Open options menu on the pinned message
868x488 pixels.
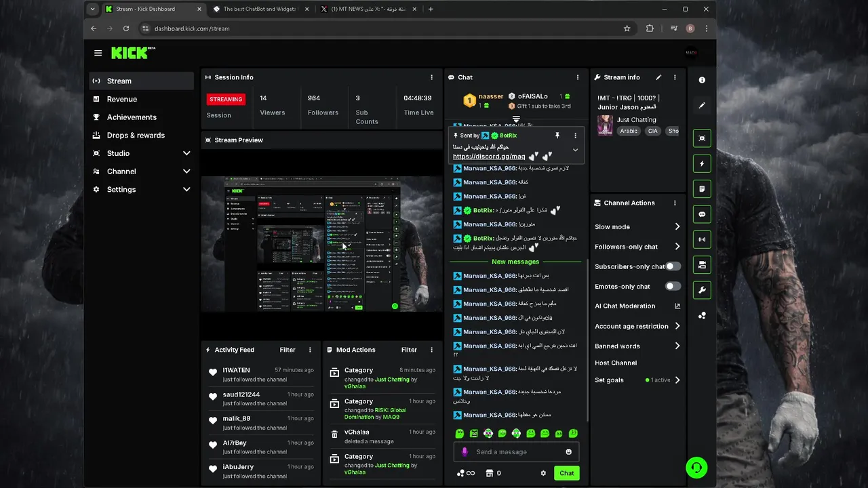tap(575, 136)
